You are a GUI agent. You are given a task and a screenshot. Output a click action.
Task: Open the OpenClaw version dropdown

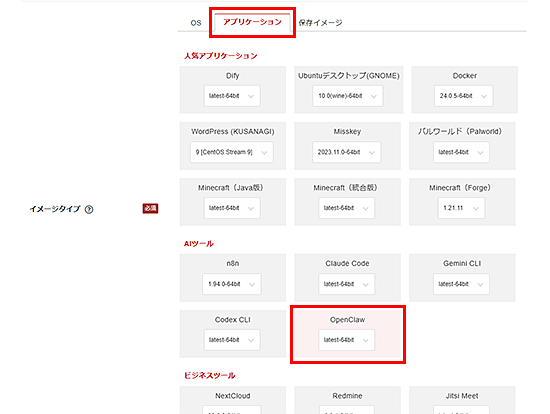click(347, 340)
